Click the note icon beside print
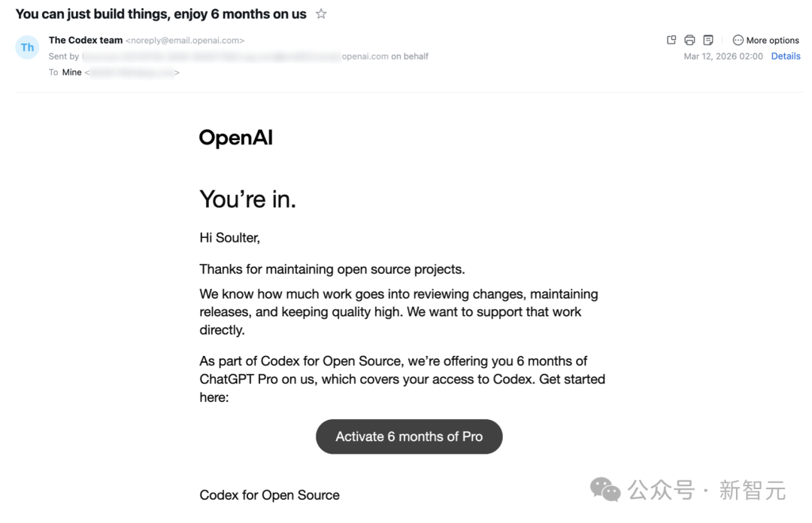 coord(708,40)
